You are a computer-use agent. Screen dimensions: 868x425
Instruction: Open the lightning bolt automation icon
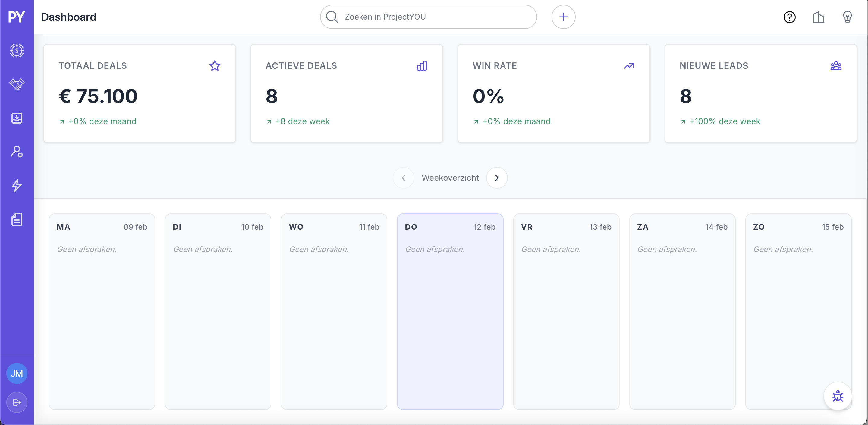17,186
